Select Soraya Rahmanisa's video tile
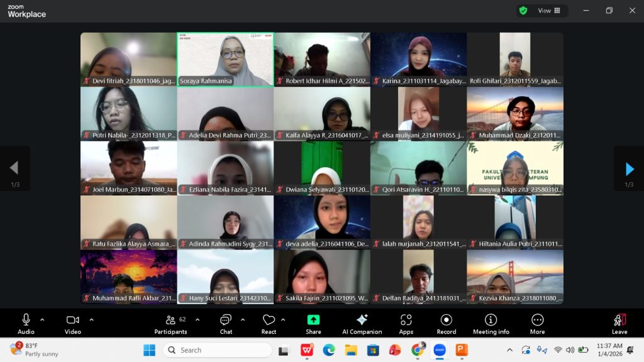The height and width of the screenshot is (362, 644). (225, 59)
